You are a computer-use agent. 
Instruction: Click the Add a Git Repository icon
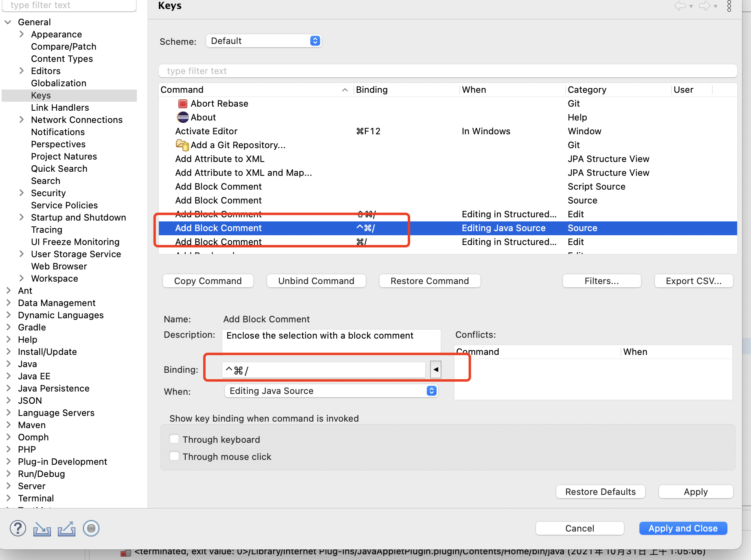(182, 145)
